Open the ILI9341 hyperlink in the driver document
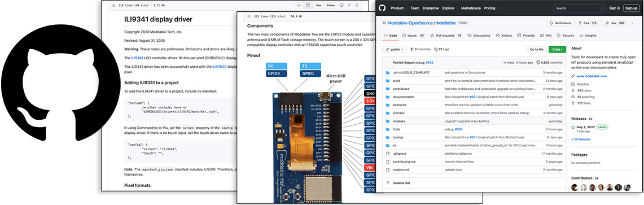The width and height of the screenshot is (644, 205). click(x=137, y=58)
